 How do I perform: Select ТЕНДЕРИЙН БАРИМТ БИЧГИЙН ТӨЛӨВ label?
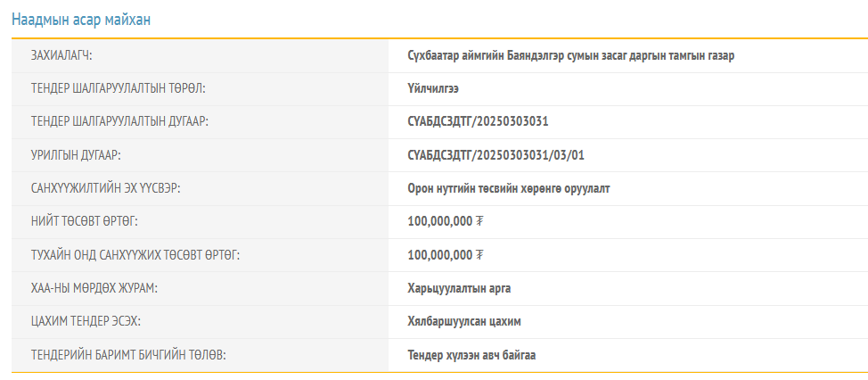click(x=128, y=355)
